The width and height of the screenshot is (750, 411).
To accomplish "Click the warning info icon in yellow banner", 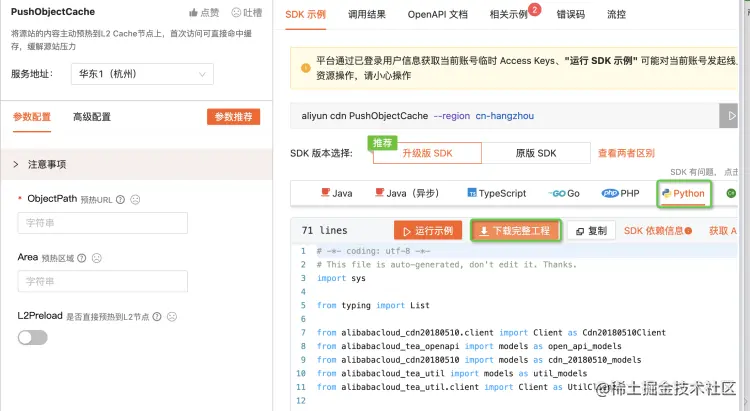I will [306, 68].
